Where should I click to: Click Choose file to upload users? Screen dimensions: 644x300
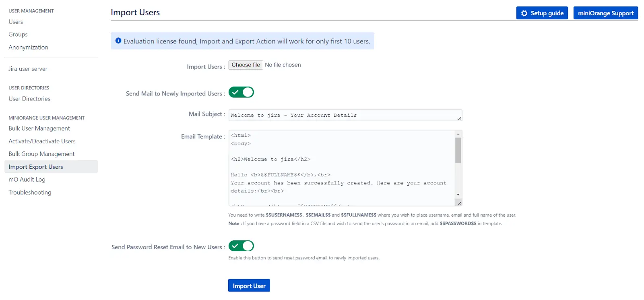click(246, 65)
